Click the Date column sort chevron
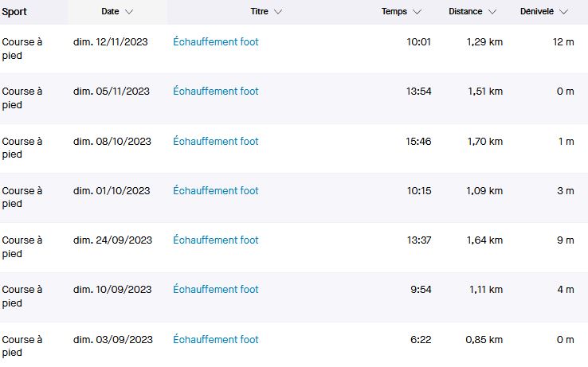588x367 pixels. tap(129, 12)
